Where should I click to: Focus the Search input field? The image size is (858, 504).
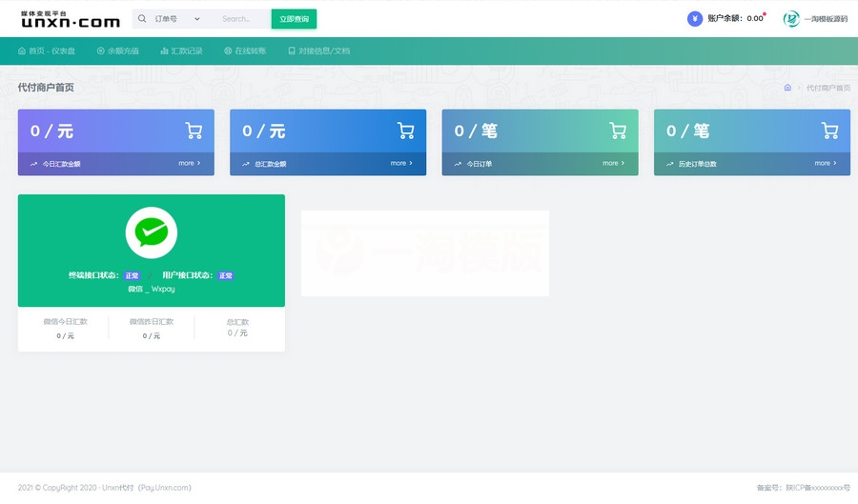242,19
